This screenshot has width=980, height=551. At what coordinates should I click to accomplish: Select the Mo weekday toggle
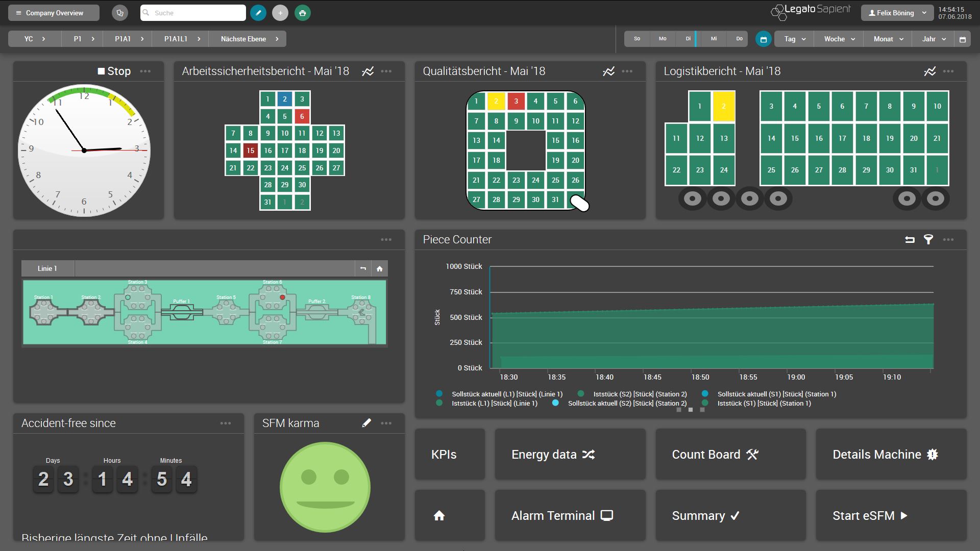663,39
